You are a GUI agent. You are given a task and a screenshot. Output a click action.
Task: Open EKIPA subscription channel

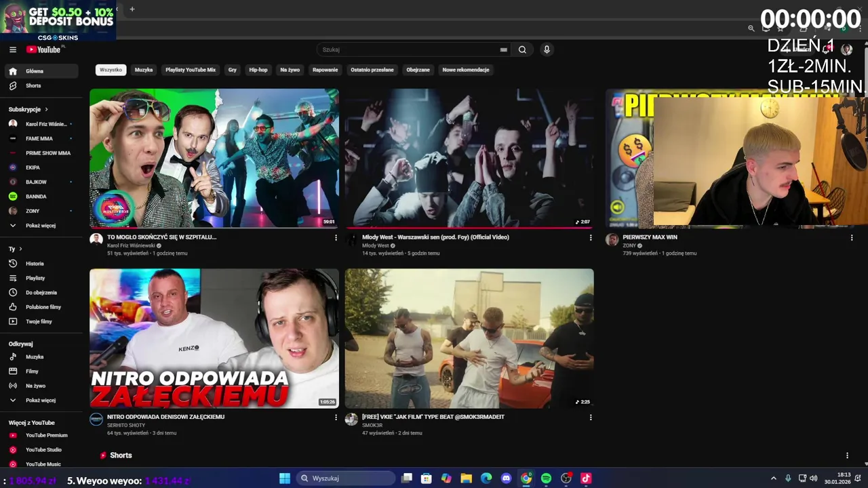coord(42,167)
